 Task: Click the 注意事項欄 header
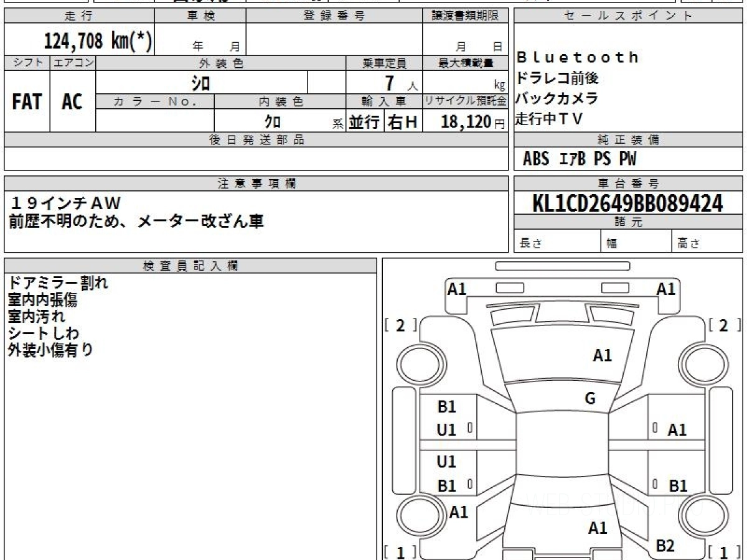(x=256, y=184)
